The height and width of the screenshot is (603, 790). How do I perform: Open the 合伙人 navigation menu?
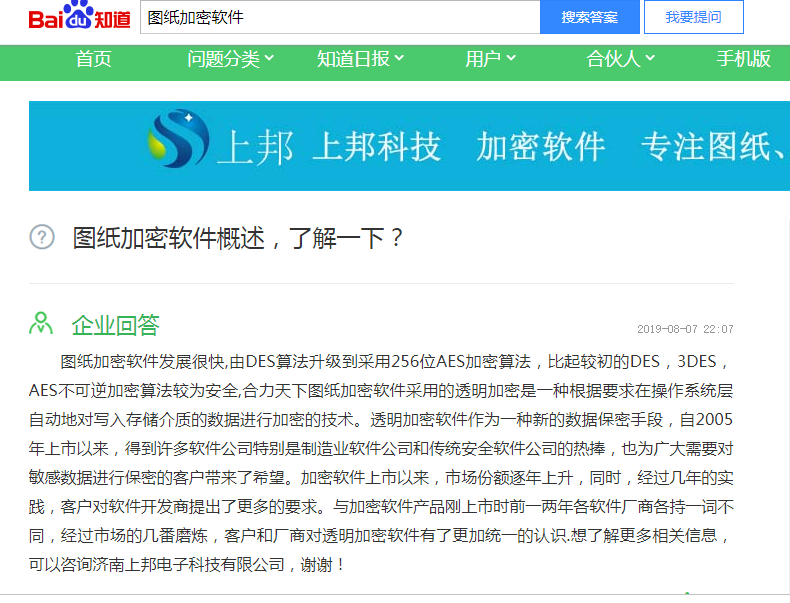pyautogui.click(x=613, y=59)
